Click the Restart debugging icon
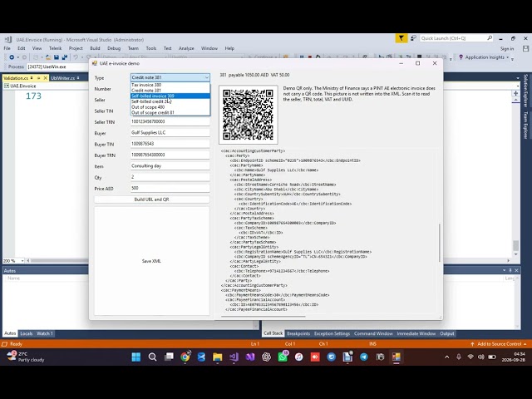Viewport: 532px width, 399px height. [318, 57]
